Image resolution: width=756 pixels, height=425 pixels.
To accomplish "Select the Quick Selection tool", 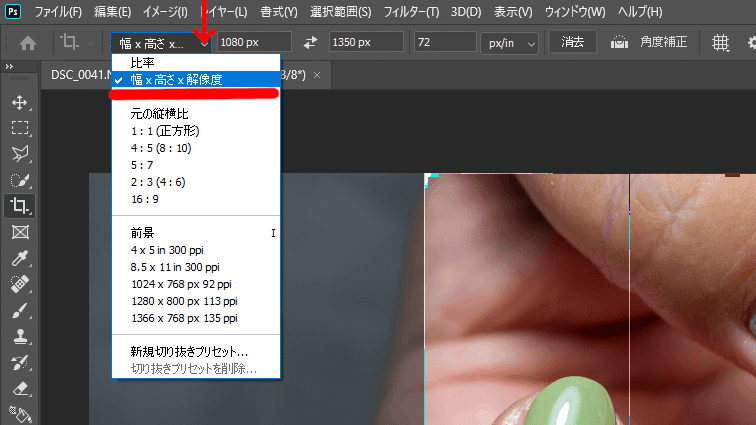I will pos(20,180).
